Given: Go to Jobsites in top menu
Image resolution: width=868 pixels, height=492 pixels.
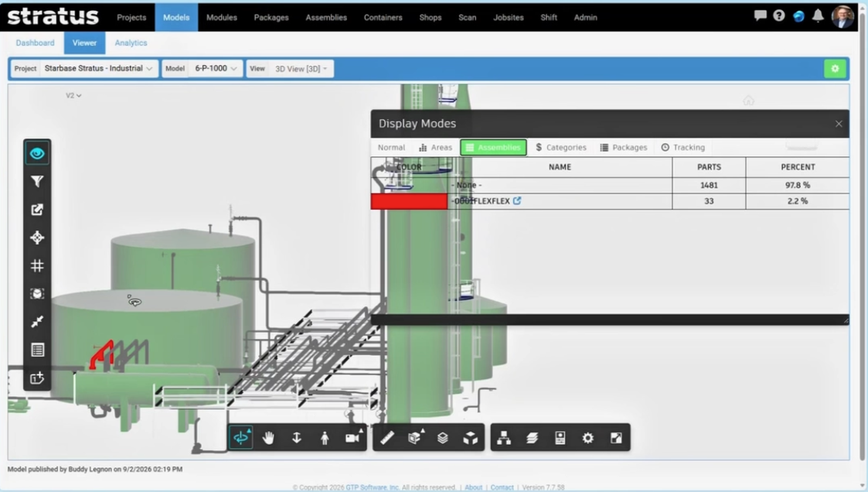Looking at the screenshot, I should coord(508,17).
